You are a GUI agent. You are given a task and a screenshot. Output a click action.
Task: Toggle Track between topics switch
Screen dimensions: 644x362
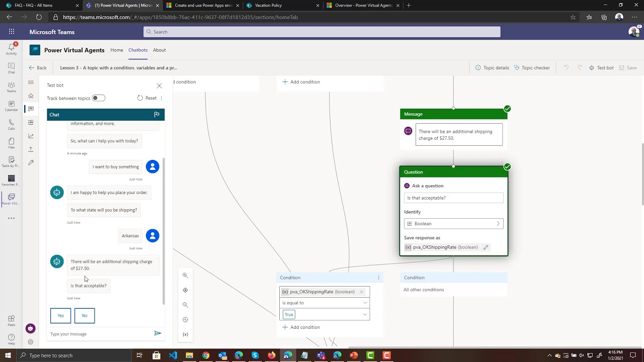click(98, 98)
